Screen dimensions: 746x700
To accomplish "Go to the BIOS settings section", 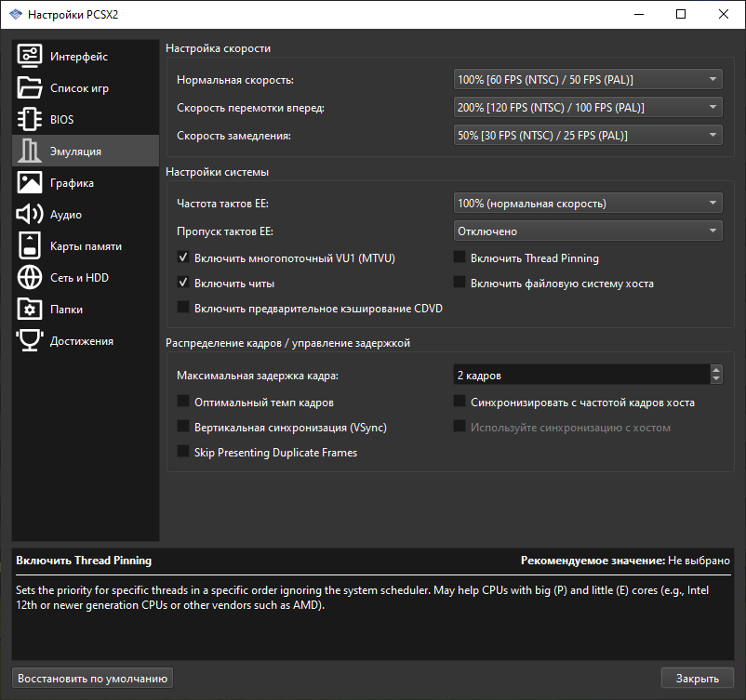I will (x=86, y=119).
